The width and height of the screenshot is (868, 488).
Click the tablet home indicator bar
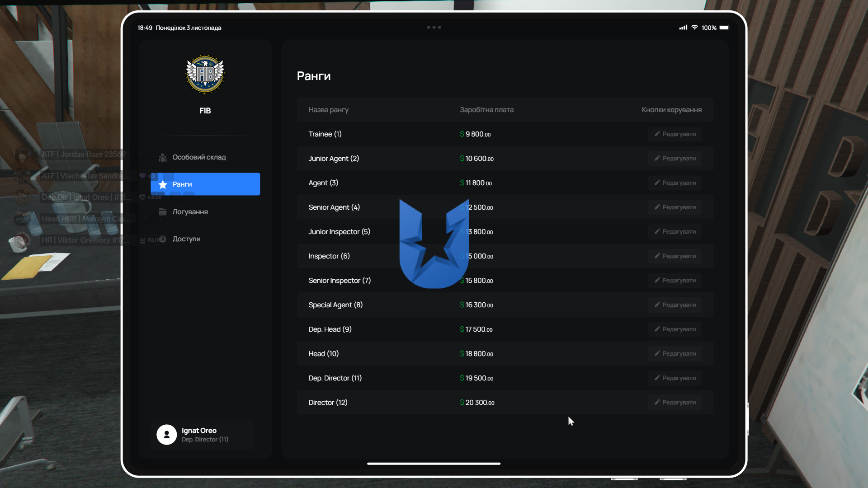434,464
